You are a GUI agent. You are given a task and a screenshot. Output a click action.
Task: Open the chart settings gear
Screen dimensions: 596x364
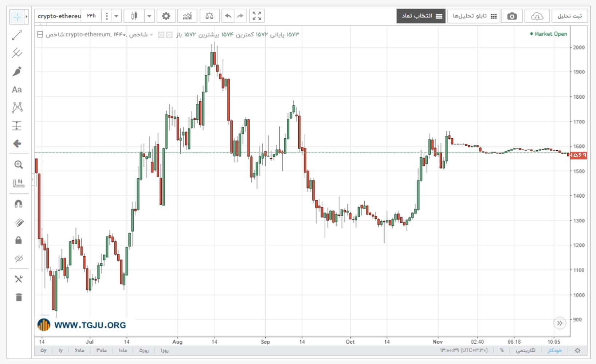pyautogui.click(x=166, y=16)
